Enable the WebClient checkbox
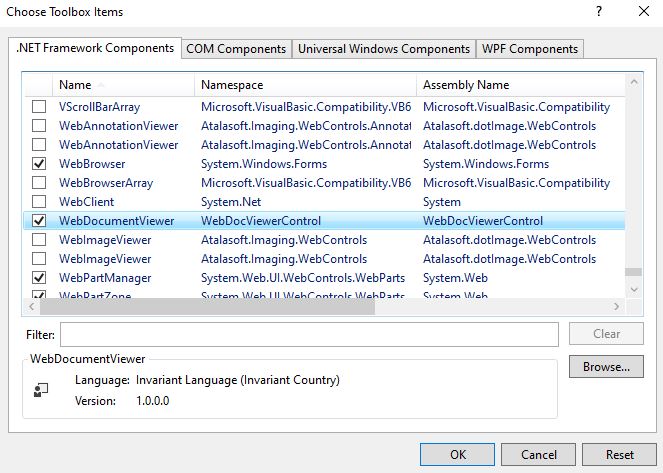Image resolution: width=663 pixels, height=473 pixels. click(x=39, y=202)
